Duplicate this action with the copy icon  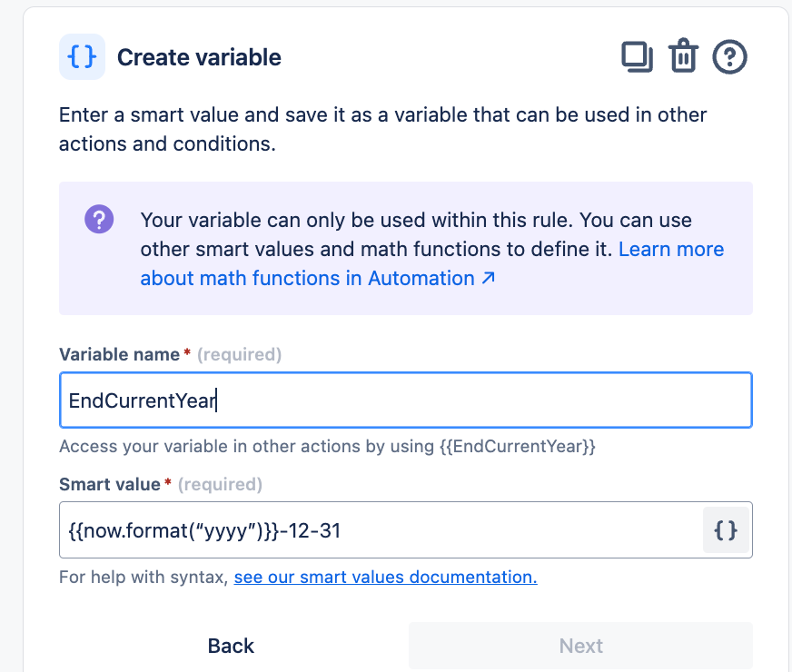pos(637,57)
